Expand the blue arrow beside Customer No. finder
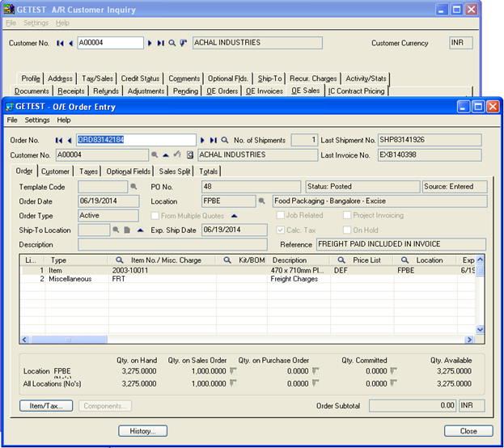The height and width of the screenshot is (448, 504). click(165, 154)
